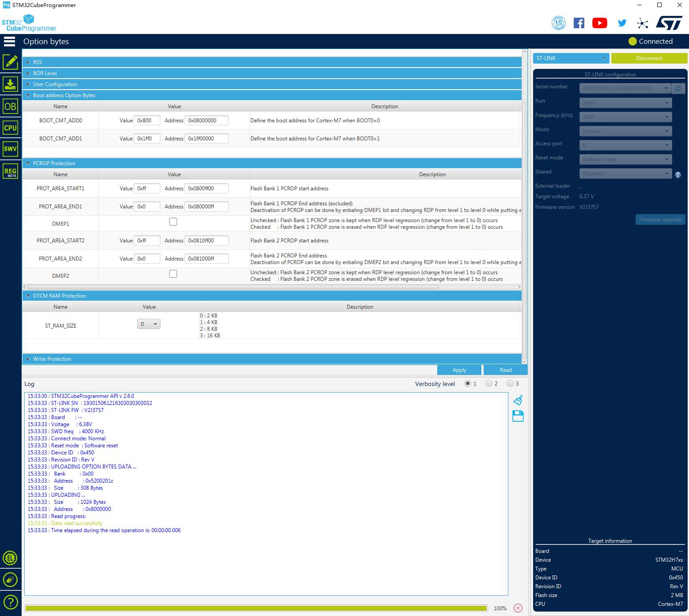Open the Reset mode dropdown
This screenshot has height=616, width=689.
pos(625,159)
